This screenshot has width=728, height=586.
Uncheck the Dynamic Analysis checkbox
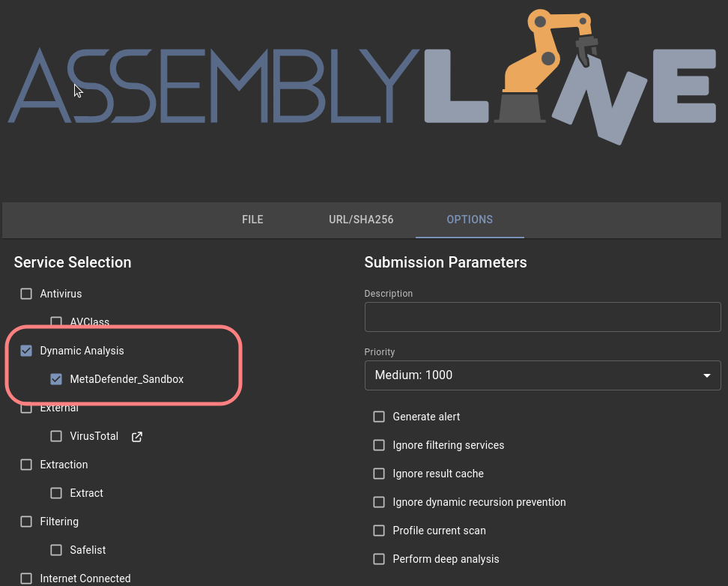point(26,351)
